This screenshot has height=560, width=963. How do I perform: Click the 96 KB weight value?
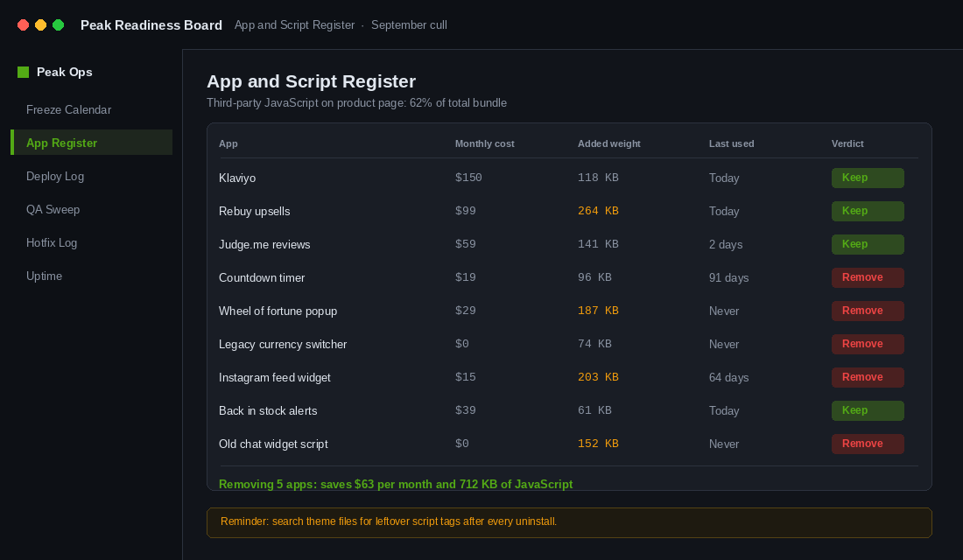(x=594, y=277)
